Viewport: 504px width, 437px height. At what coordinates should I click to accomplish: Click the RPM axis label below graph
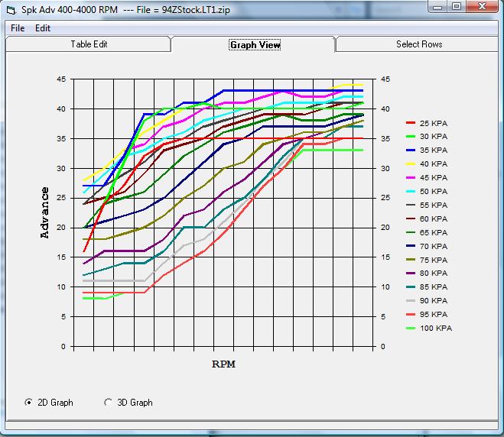coord(223,364)
